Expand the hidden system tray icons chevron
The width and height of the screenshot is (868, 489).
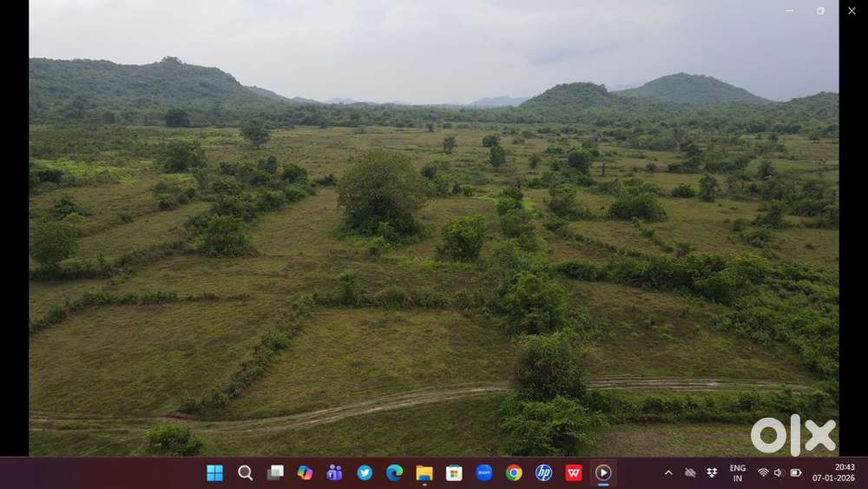tap(667, 472)
